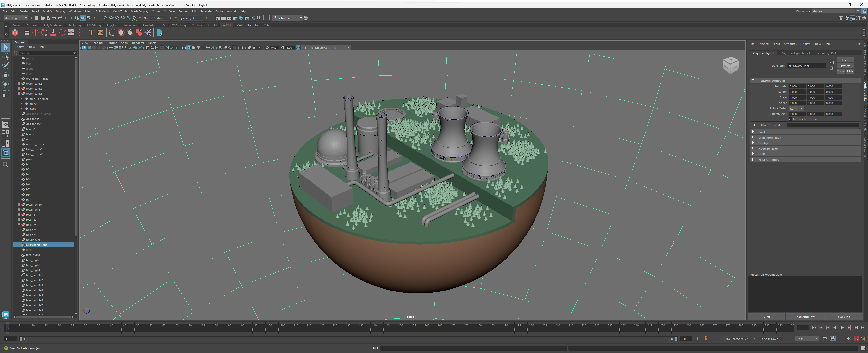
Task: Collapse water_tank3 in the Outliner
Action: 19,94
